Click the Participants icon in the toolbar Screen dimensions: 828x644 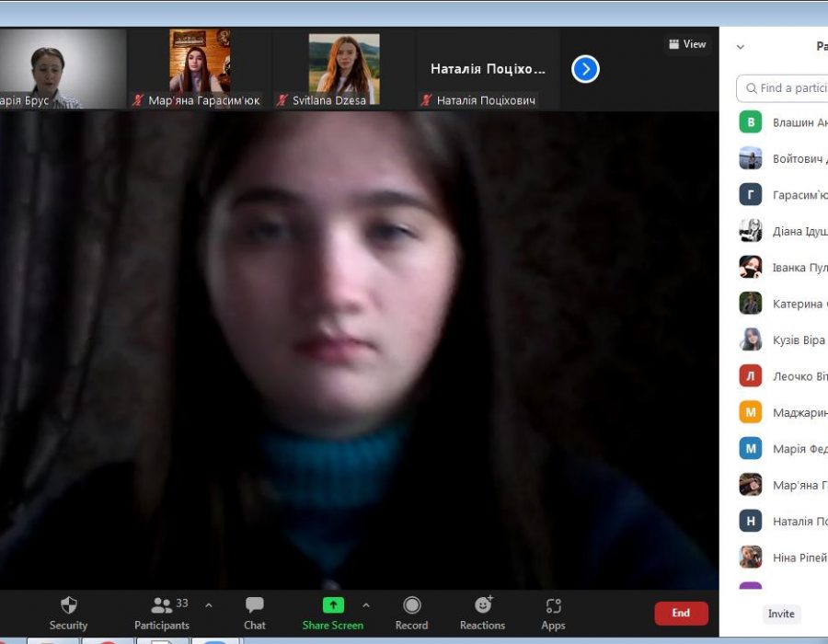162,605
